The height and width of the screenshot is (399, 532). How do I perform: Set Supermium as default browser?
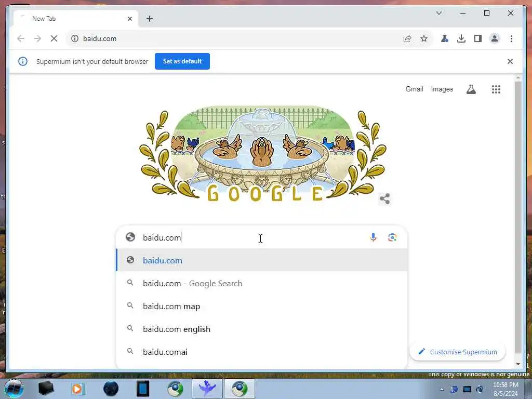(182, 61)
